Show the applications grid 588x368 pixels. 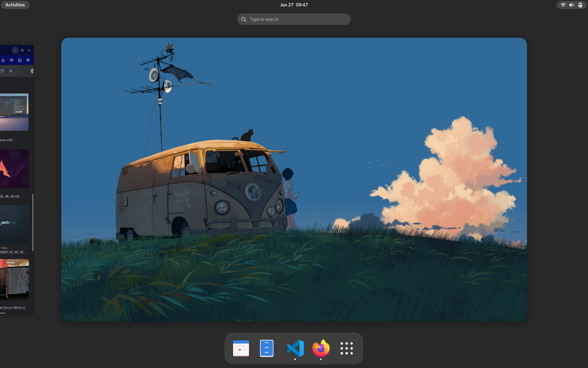(346, 348)
